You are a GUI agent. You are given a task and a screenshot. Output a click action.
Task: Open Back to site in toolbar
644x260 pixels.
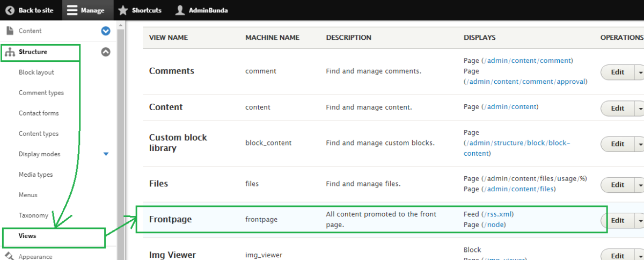[30, 10]
